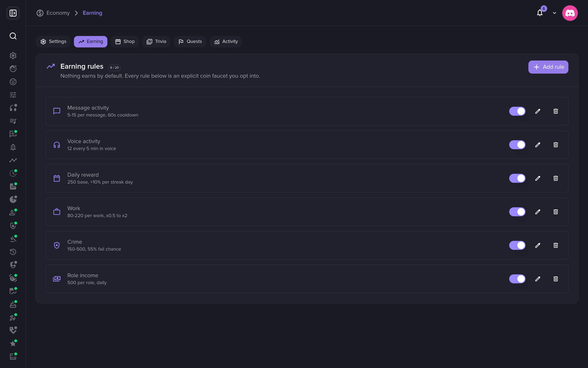Open the Trivia tab

click(156, 42)
